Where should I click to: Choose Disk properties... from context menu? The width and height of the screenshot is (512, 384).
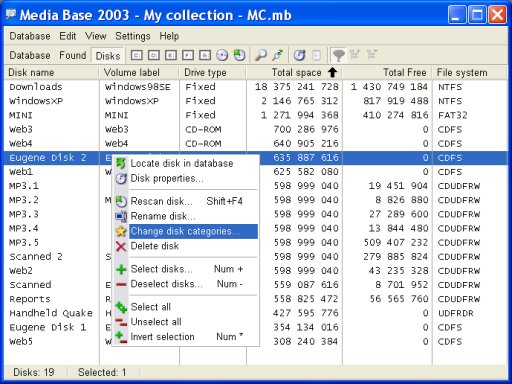pyautogui.click(x=185, y=178)
